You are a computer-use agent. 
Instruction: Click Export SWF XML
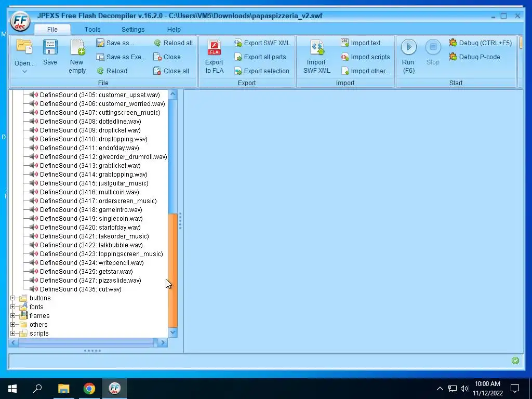tap(262, 43)
